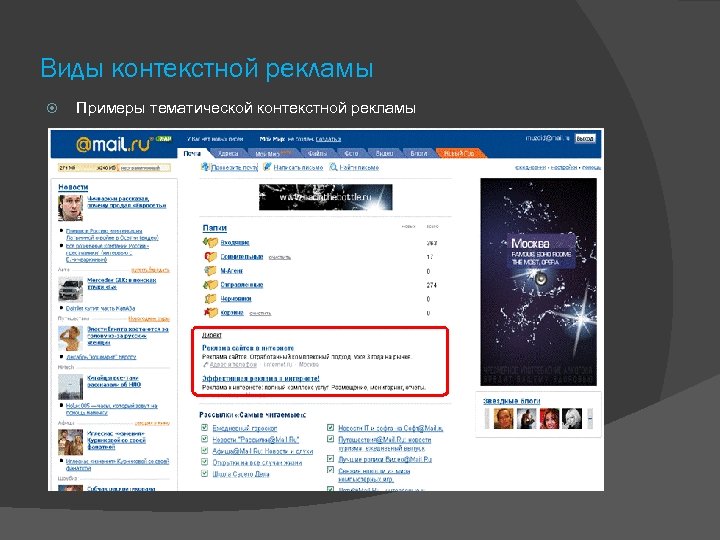Viewport: 720px width, 540px height.
Task: Toggle the Новости "Рассылки@Mail.Ru" checkbox
Action: (x=205, y=439)
